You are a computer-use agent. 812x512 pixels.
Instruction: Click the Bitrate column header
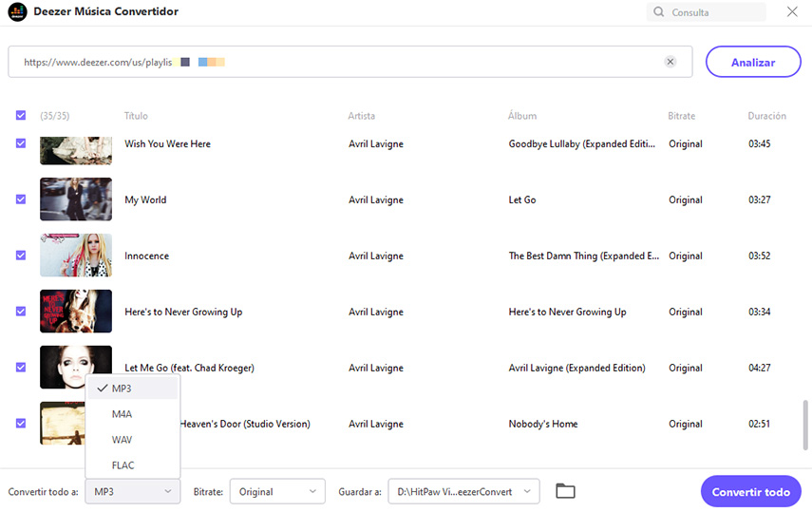pos(682,116)
